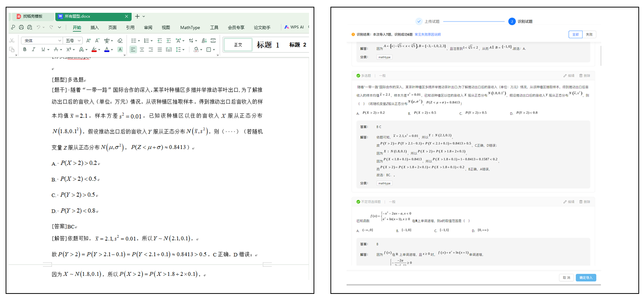Click the save/file icon at left of quick toolbar
This screenshot has height=301, width=644.
coord(13,27)
